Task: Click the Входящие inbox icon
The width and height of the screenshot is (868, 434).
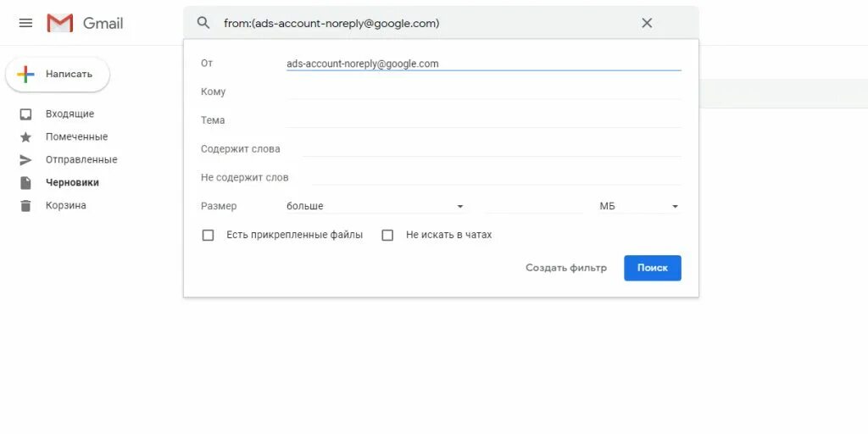Action: [x=25, y=114]
